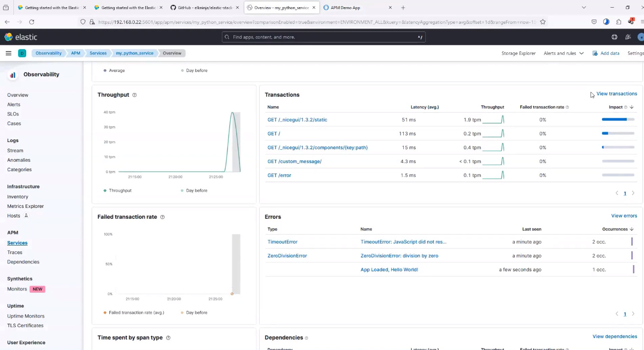Click View errors link
The width and height of the screenshot is (644, 350).
[x=624, y=216]
